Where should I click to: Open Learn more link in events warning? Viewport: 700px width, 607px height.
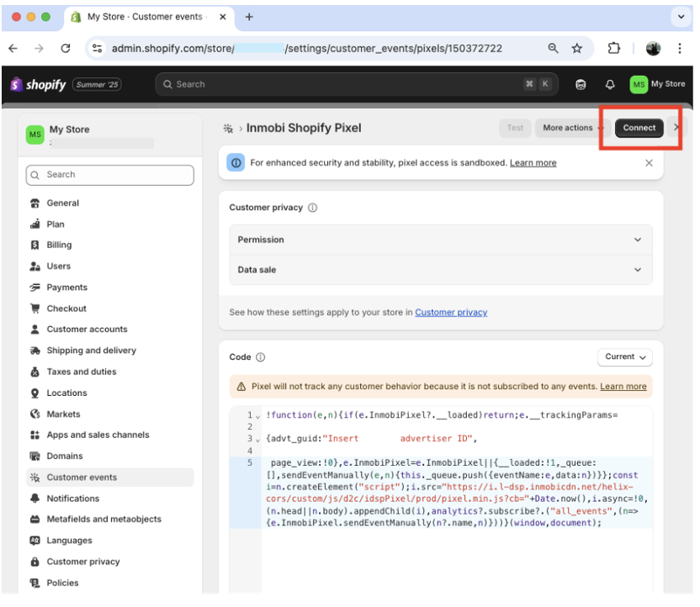(x=623, y=387)
